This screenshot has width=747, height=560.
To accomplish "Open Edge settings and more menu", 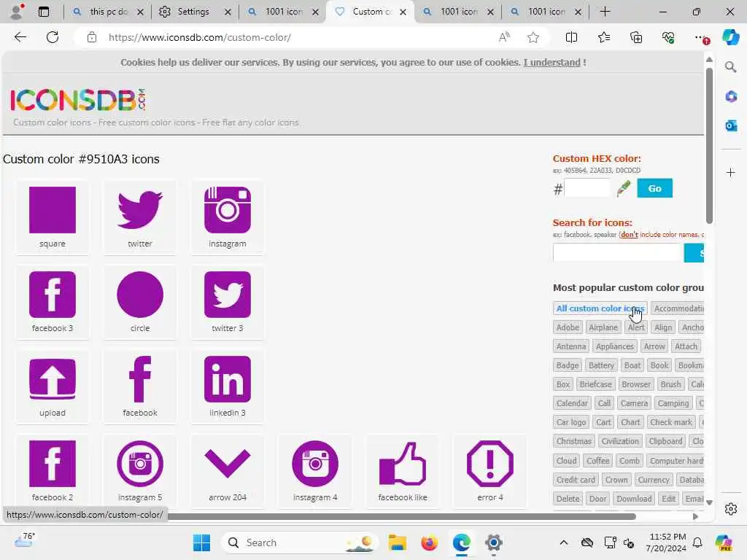I will (x=700, y=37).
